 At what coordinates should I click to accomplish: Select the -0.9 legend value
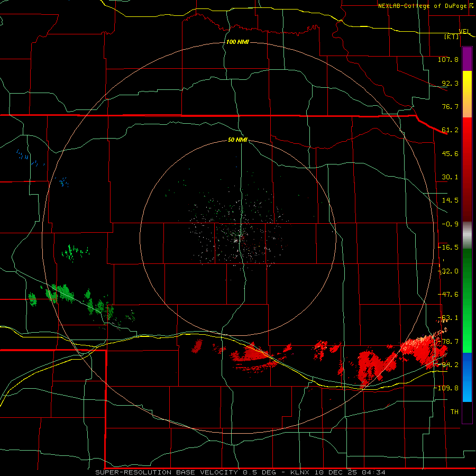tap(450, 224)
